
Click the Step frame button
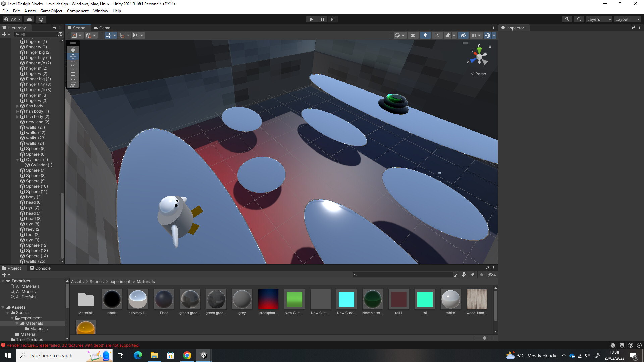click(332, 19)
